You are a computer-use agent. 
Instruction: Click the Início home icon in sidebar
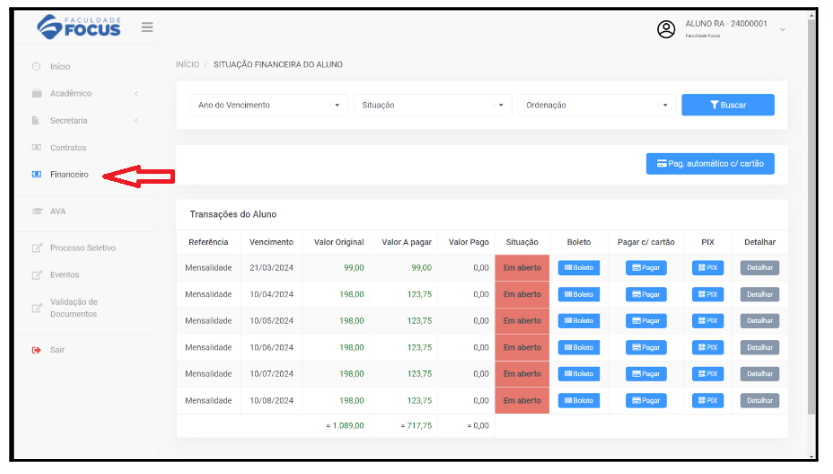tap(36, 67)
